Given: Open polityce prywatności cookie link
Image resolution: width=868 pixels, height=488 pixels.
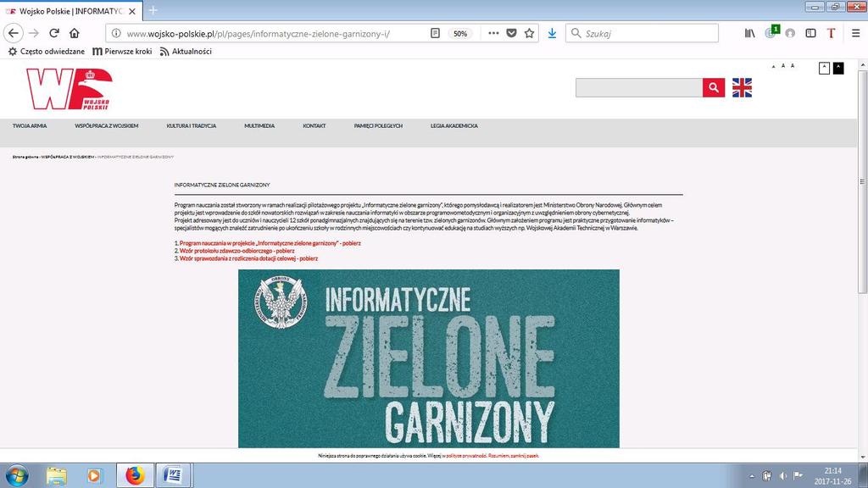Looking at the screenshot, I should tap(466, 456).
